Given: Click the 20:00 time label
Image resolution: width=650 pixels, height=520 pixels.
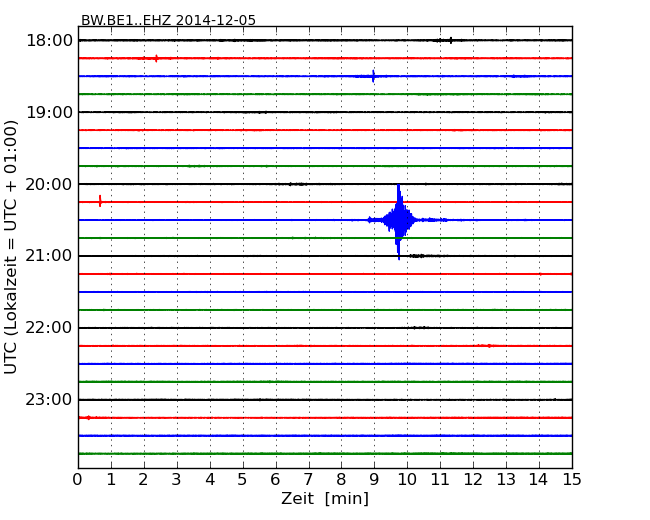Looking at the screenshot, I should 49,184.
